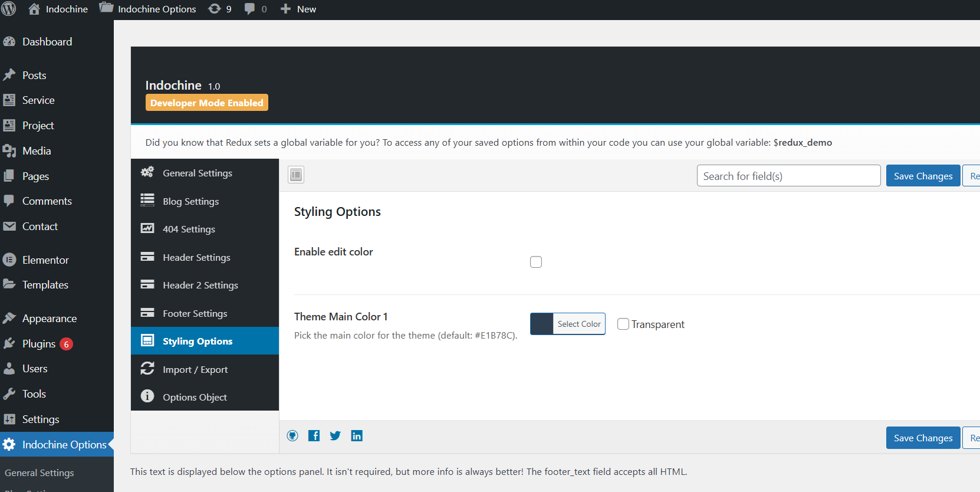Focus the Search for field(s) input
980x492 pixels.
click(788, 176)
